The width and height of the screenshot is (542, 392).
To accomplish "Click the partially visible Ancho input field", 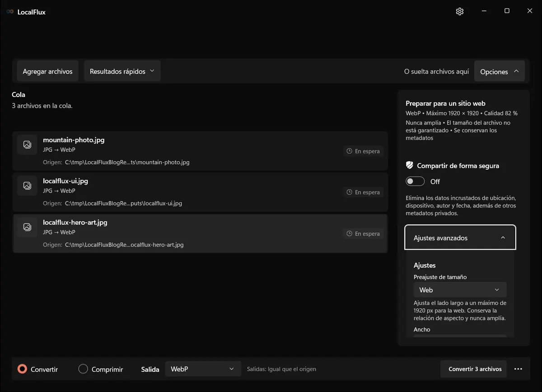I will click(x=460, y=336).
